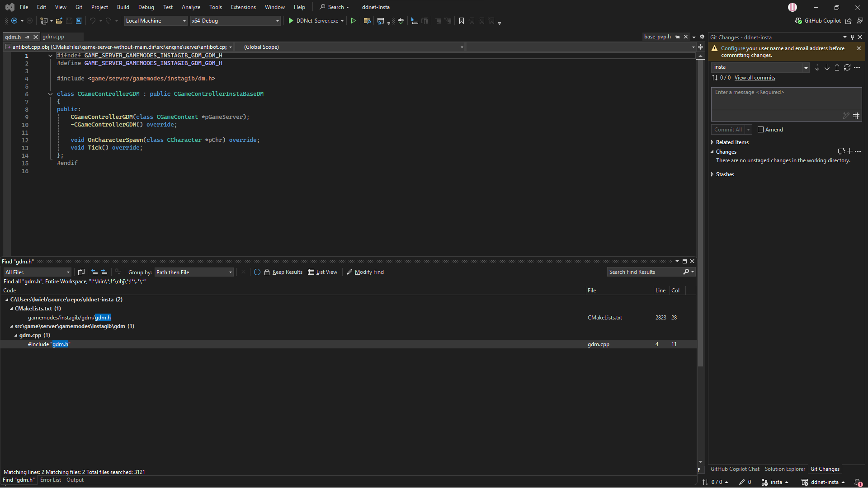Open the Find in Files folder icon

[x=367, y=21]
